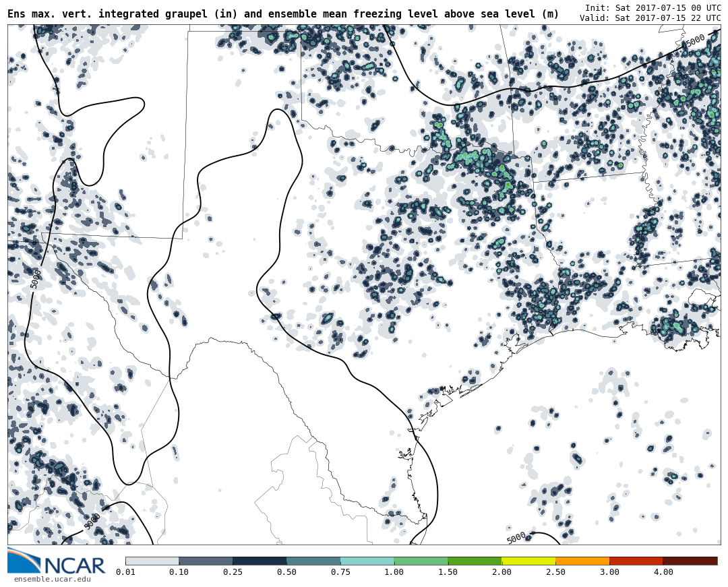
Task: Select the 3.00 red legend swatch
Action: coord(636,561)
